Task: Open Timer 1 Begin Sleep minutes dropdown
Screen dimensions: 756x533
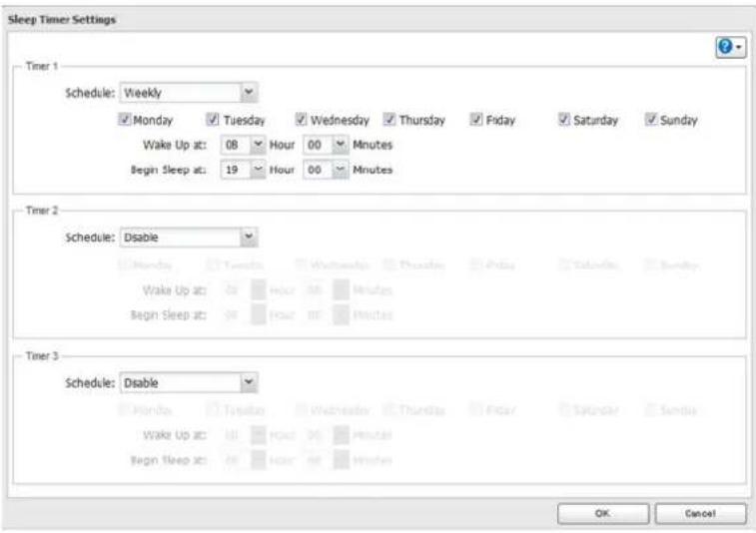Action: point(326,170)
